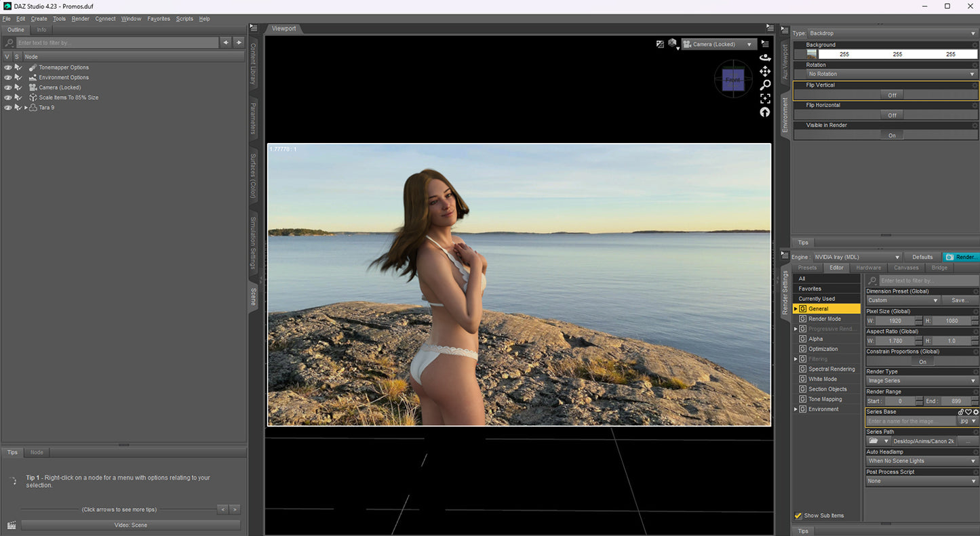
Task: Click the Series Base link icon
Action: (961, 412)
